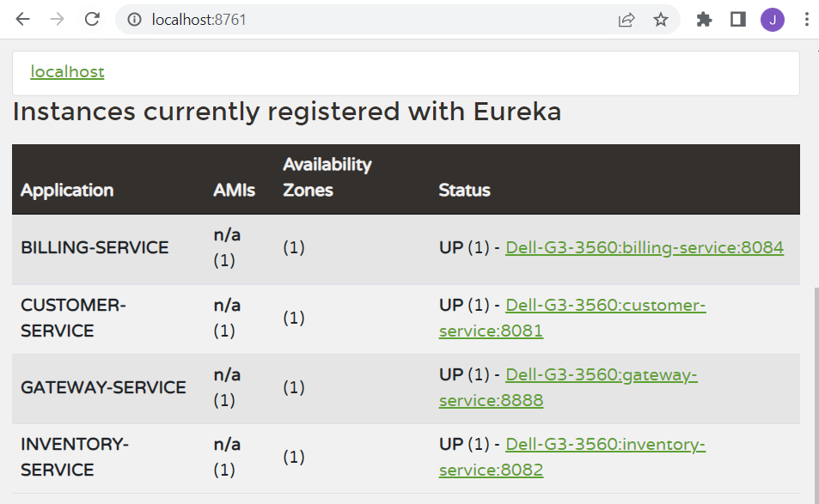The image size is (819, 504).
Task: Open Dell-G3-3560:inventory-service:8082 link
Action: [x=572, y=457]
